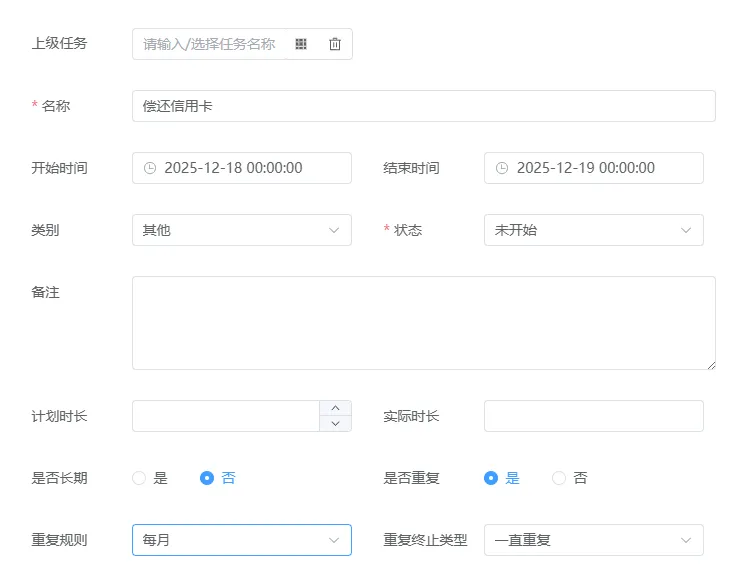Screen dimensions: 752x577
Task: Click the 名称 field containing 偿还信用卡
Action: [423, 106]
